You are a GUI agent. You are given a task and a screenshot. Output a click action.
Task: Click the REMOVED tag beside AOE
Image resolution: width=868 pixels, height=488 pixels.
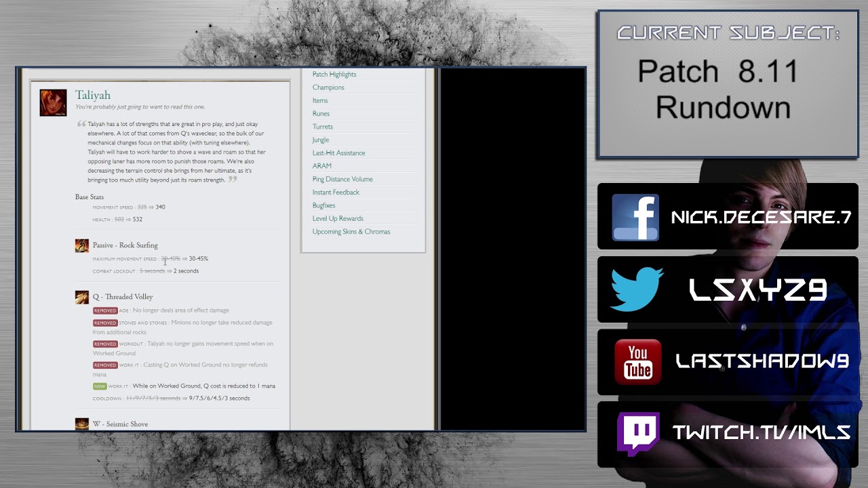105,310
